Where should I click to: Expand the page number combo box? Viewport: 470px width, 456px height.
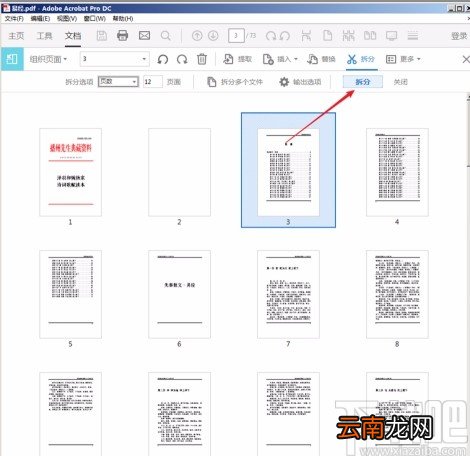coord(144,59)
